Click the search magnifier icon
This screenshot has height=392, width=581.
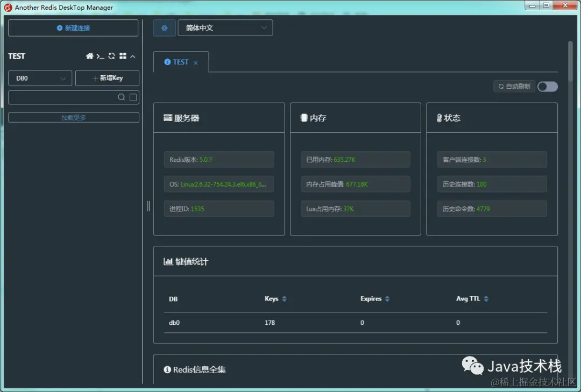pyautogui.click(x=121, y=97)
